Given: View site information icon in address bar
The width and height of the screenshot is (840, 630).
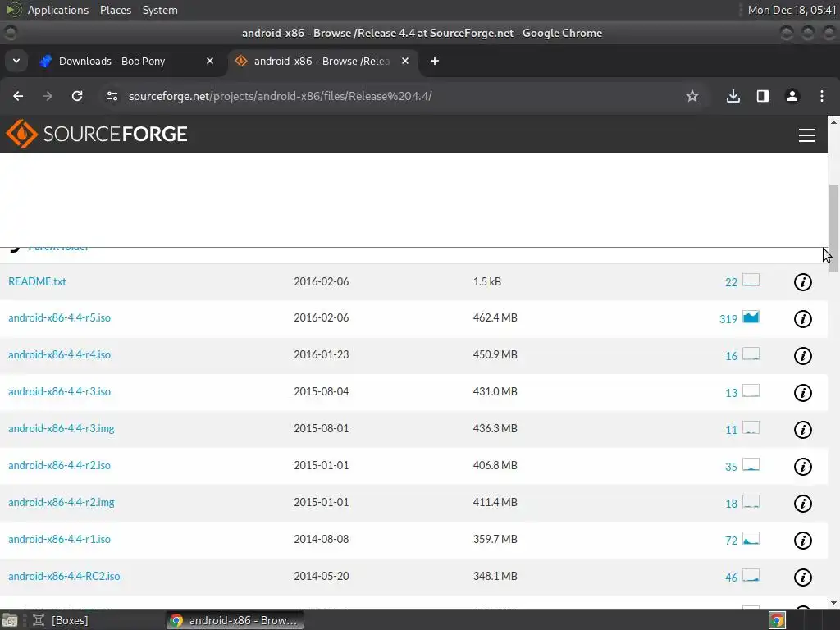Looking at the screenshot, I should click(x=112, y=96).
